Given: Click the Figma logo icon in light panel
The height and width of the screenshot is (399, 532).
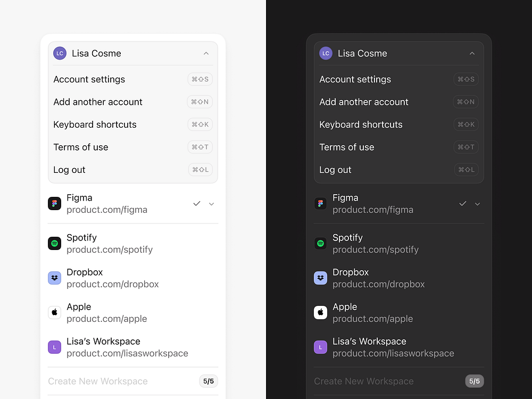Looking at the screenshot, I should [54, 204].
